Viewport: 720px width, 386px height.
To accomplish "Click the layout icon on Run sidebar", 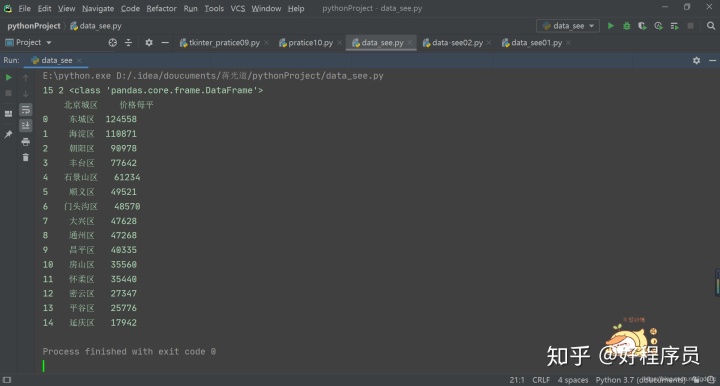I will [x=8, y=114].
